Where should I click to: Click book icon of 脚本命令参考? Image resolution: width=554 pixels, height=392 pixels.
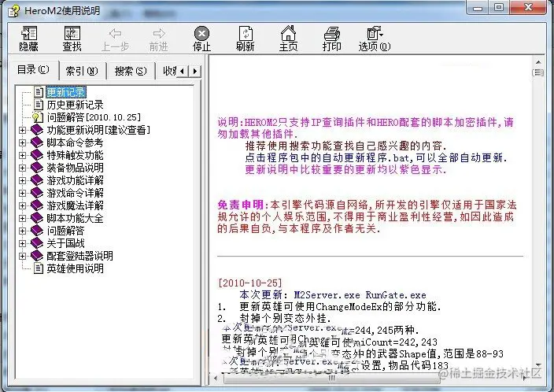(x=37, y=142)
